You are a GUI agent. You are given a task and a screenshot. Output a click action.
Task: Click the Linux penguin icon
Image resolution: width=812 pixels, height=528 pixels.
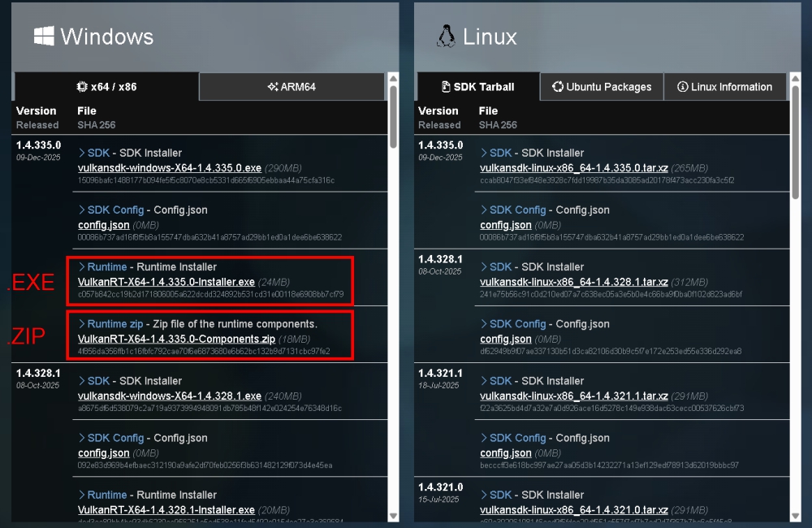(445, 37)
